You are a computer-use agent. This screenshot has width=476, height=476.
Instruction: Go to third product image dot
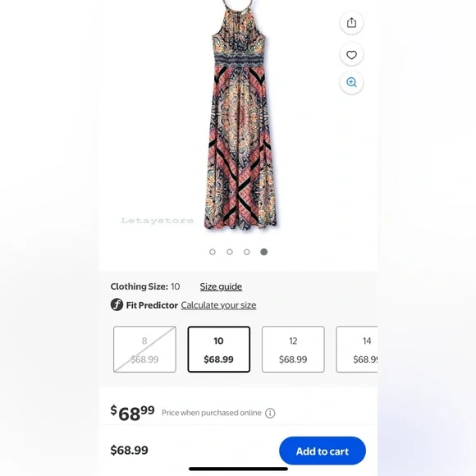click(247, 252)
